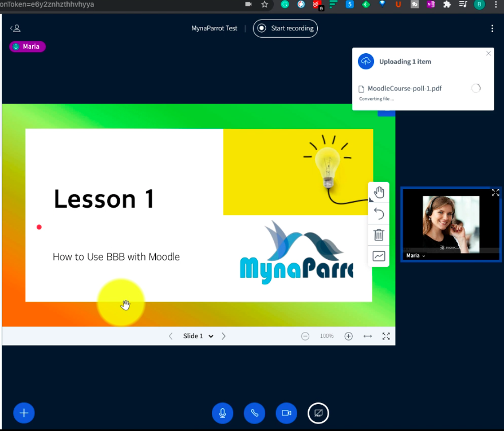The image size is (504, 431).
Task: Click the Maria talking indicator pill
Action: point(27,46)
